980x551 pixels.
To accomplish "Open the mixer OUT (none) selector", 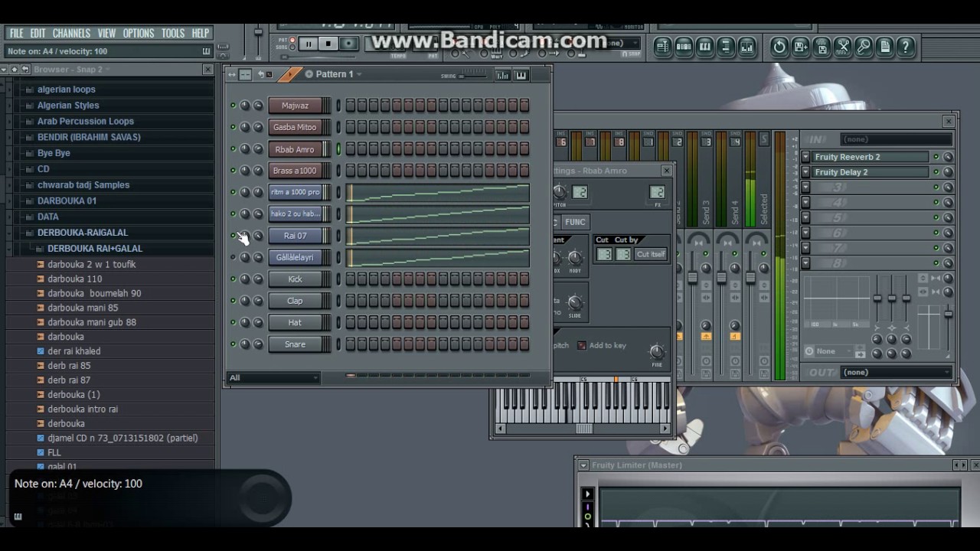I will click(x=896, y=372).
